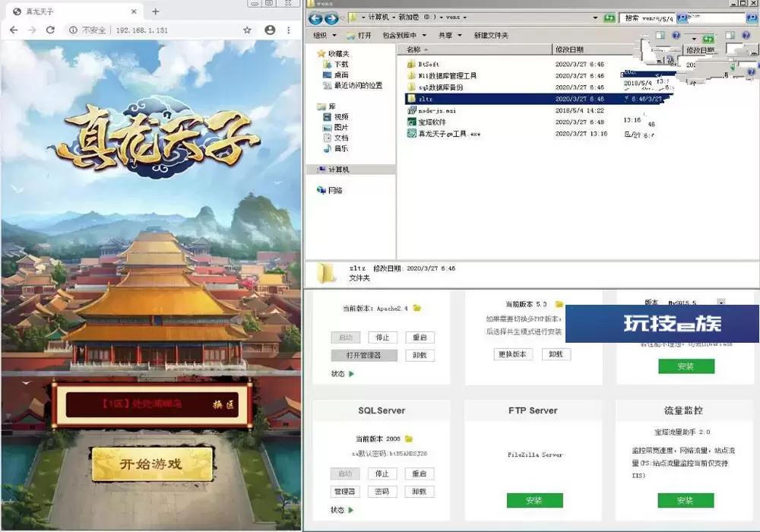Click the site info icon next to 不安全
This screenshot has height=532, width=760.
coord(73,30)
